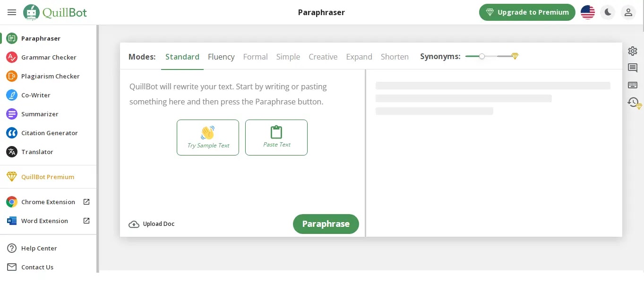Open Chrome Extension external link arrow
Screen dimensions: 644x302
[86, 202]
